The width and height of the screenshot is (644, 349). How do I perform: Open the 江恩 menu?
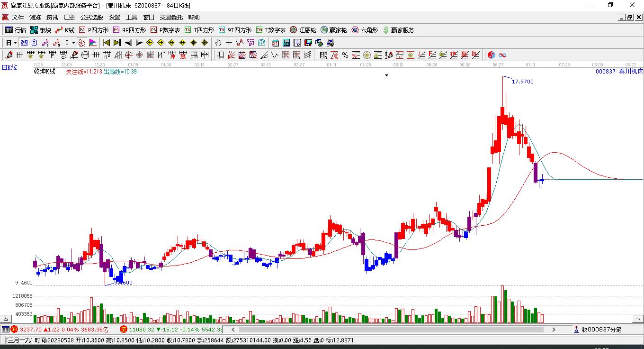69,18
